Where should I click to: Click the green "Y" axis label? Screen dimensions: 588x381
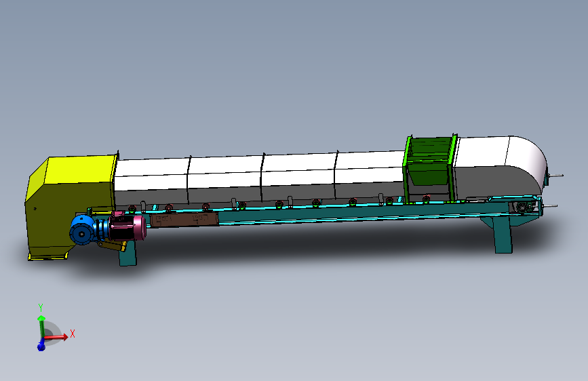[41, 308]
